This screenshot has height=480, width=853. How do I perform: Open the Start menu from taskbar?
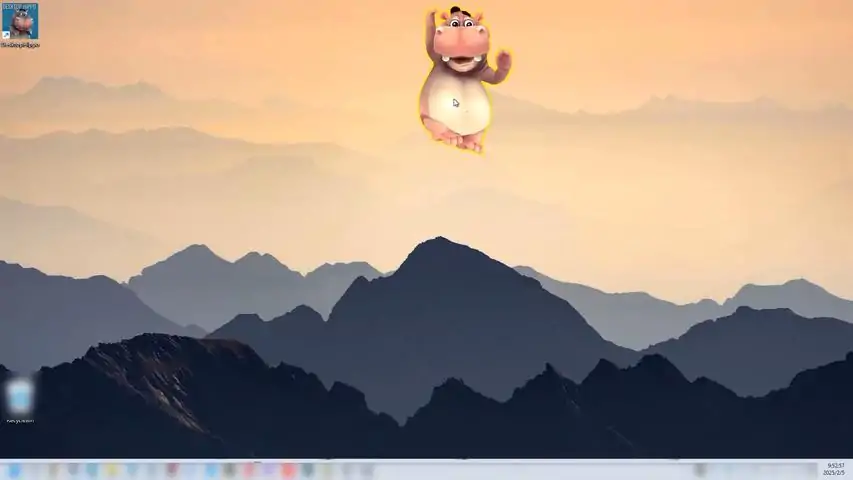(x=14, y=470)
